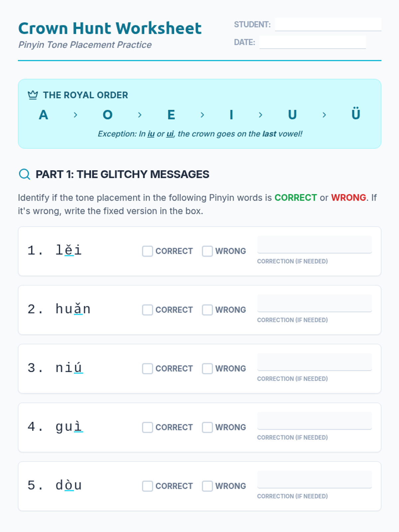Click the magnifier icon next to Part 1
The image size is (399, 532).
pos(25,174)
